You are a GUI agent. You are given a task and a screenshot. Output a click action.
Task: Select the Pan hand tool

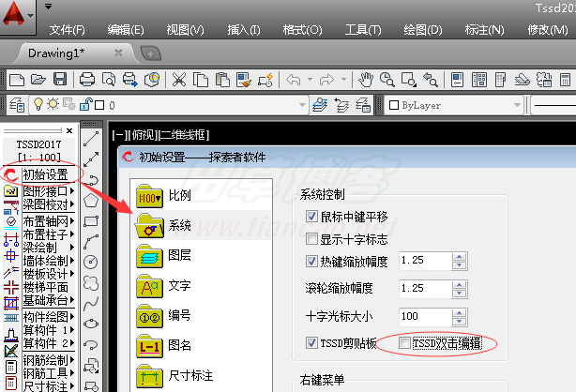366,80
